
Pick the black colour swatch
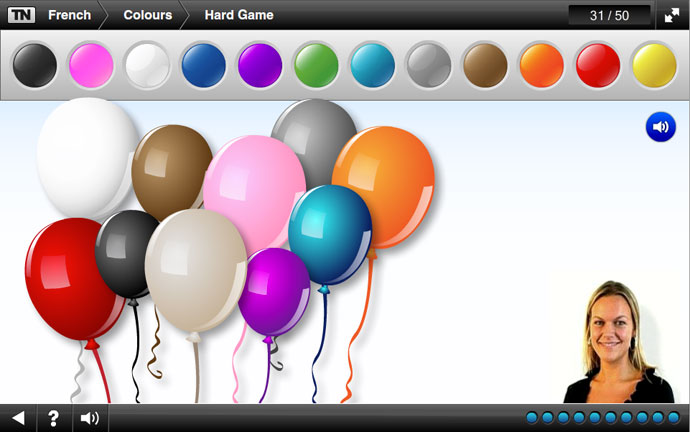pos(35,65)
